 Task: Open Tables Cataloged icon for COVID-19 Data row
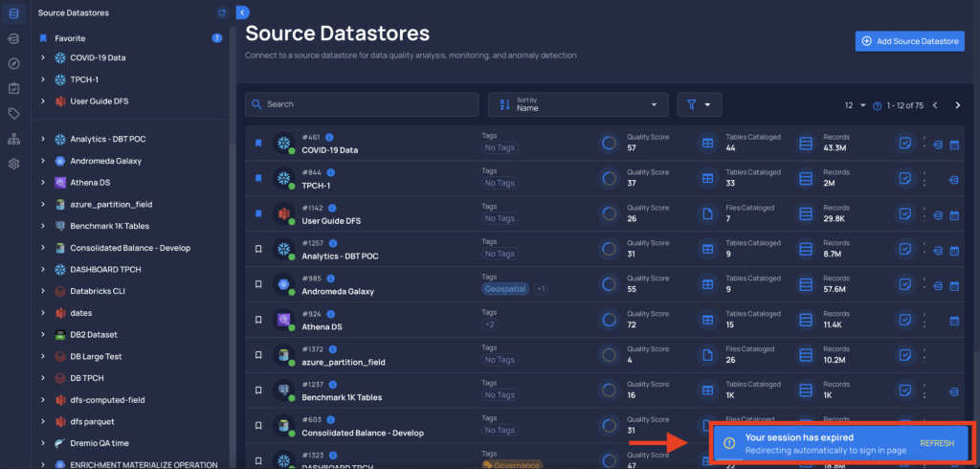click(x=707, y=144)
